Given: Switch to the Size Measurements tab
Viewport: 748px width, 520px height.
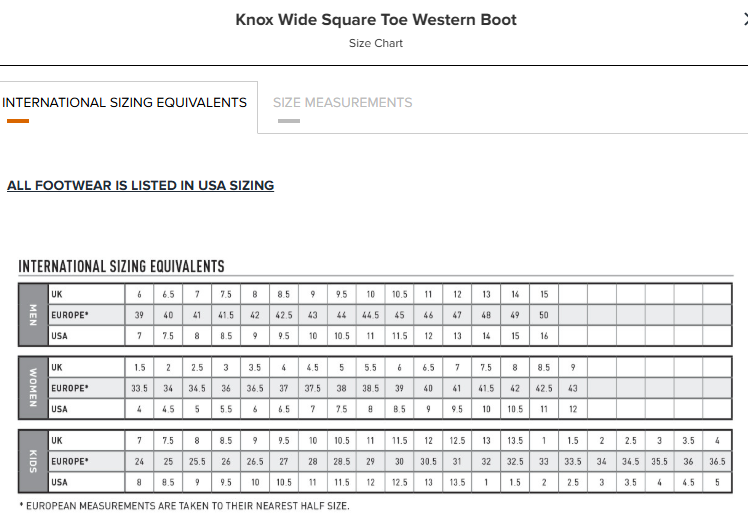Looking at the screenshot, I should click(x=343, y=103).
